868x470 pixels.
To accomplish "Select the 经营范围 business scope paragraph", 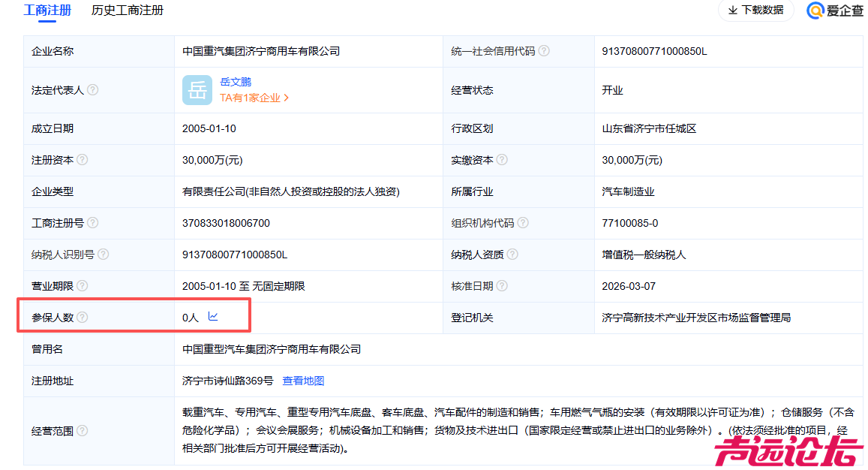I will point(518,431).
